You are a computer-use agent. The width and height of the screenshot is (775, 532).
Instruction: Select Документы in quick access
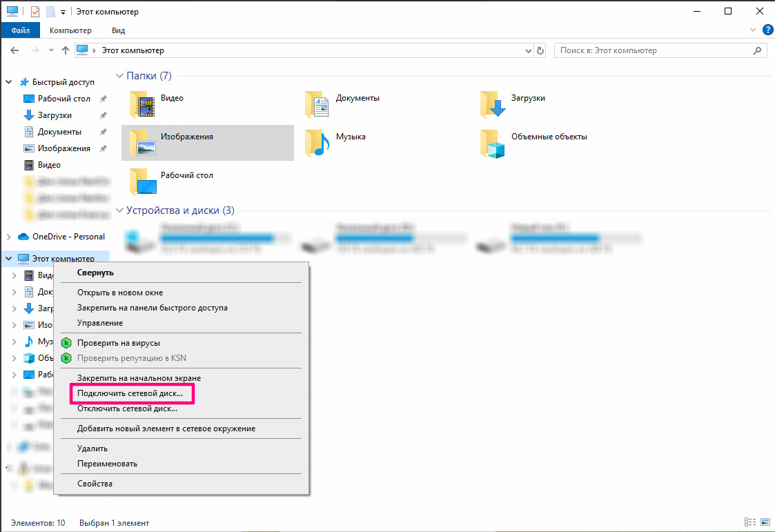pos(59,132)
